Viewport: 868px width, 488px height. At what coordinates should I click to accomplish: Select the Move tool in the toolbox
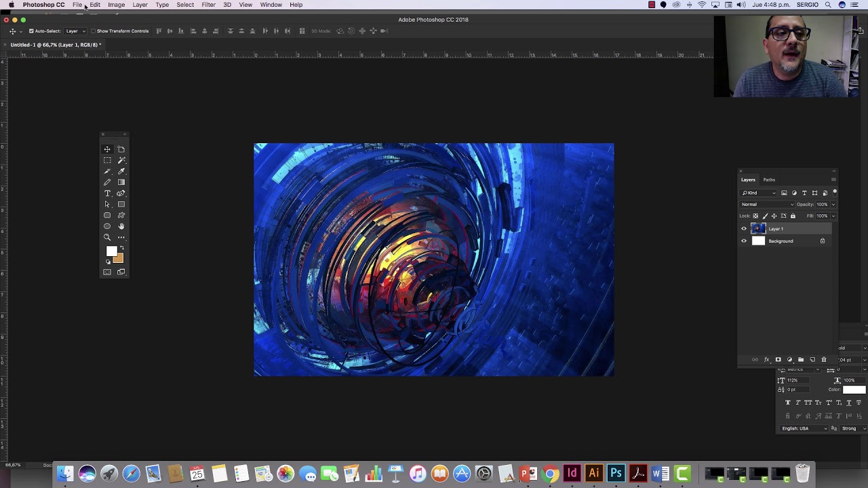(x=107, y=150)
